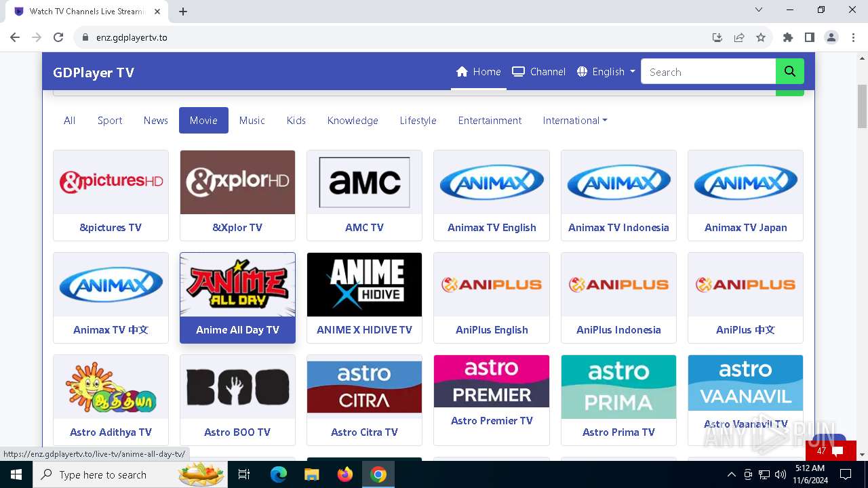Open AniPlus English channel link
Screen dimensions: 868x488
pos(492,330)
